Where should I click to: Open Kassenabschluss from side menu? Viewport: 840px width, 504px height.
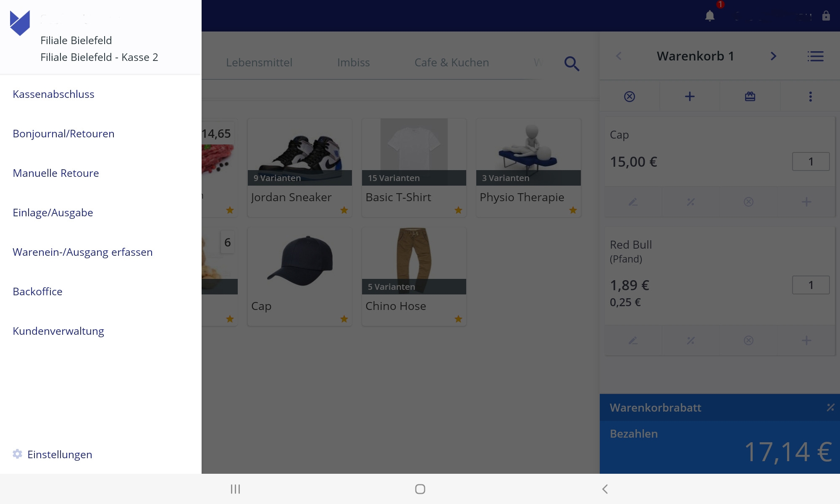click(53, 94)
